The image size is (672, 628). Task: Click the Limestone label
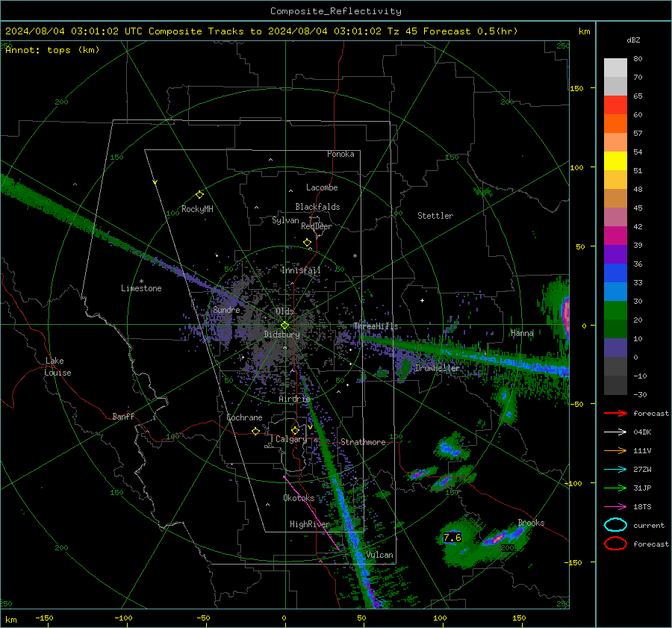[x=141, y=288]
